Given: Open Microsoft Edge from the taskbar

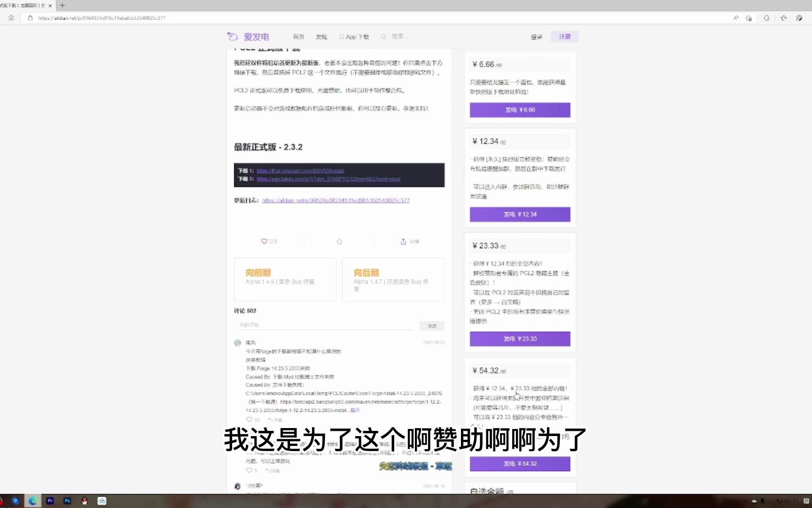Looking at the screenshot, I should (x=32, y=501).
